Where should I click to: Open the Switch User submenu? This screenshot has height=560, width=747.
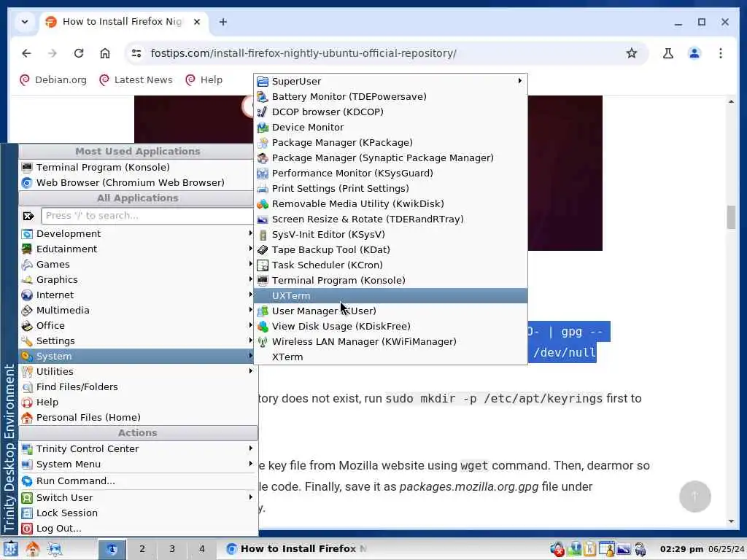coord(138,497)
